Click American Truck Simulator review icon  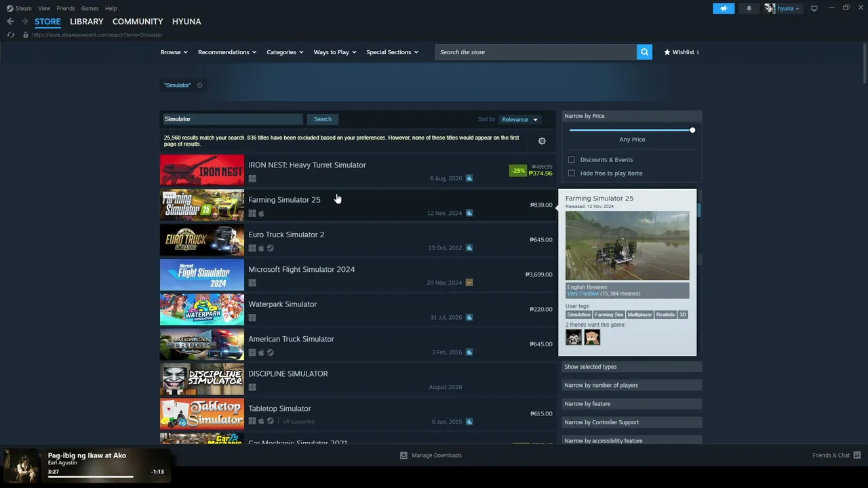click(x=469, y=352)
